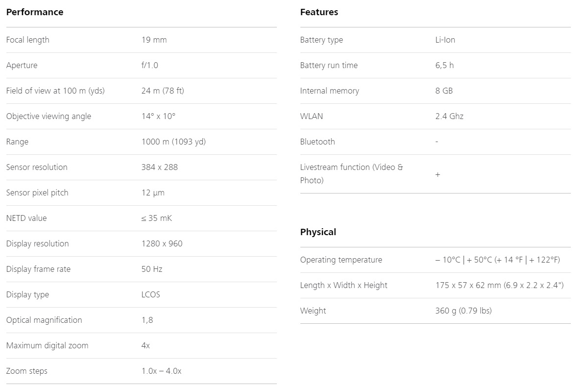This screenshot has height=387, width=588.
Task: Select the Battery type Li-Ion value
Action: pyautogui.click(x=445, y=40)
